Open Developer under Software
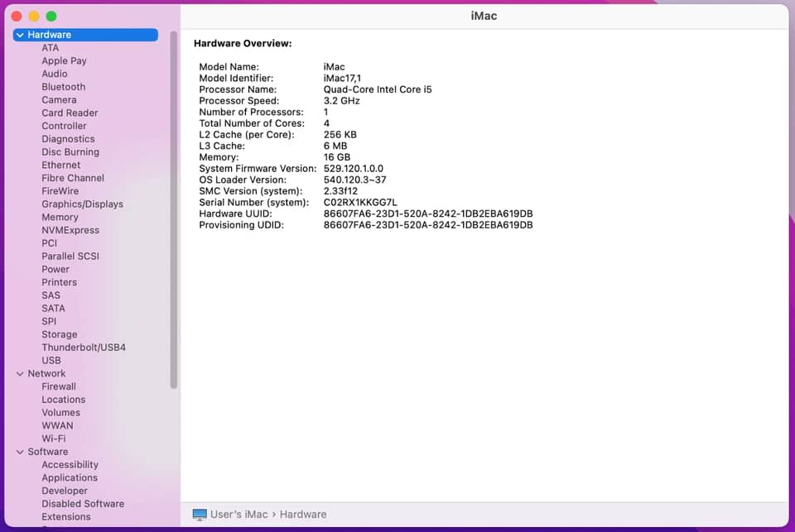This screenshot has height=532, width=795. pyautogui.click(x=65, y=491)
